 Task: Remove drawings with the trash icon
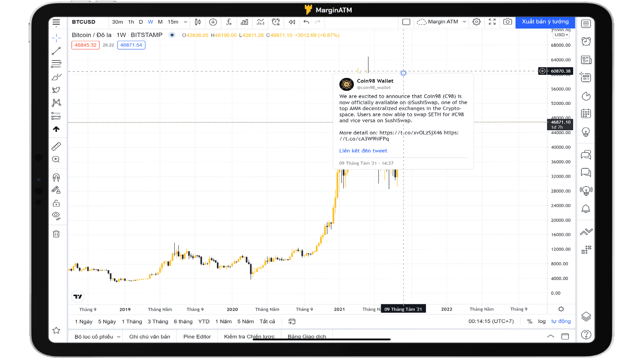[56, 234]
